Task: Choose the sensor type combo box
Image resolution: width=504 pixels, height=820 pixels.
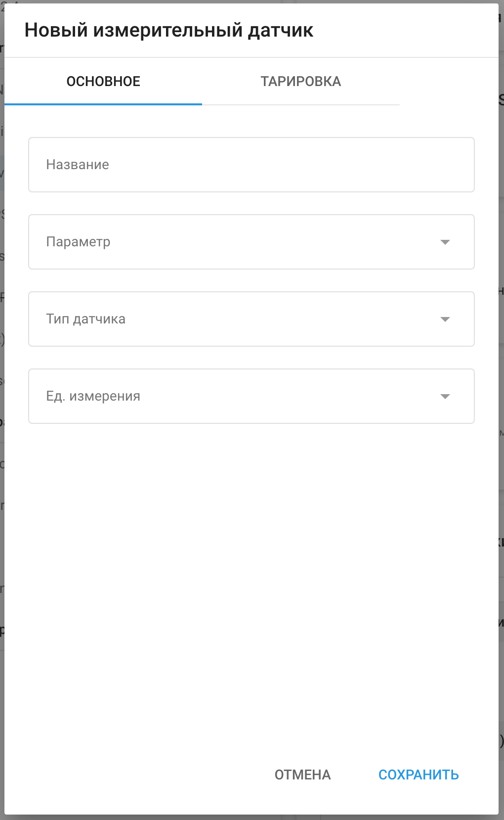Action: click(252, 319)
